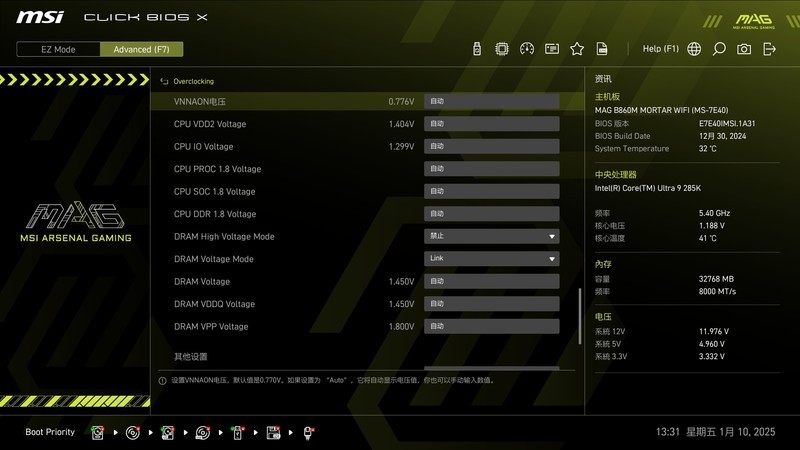This screenshot has width=800, height=450.
Task: Click the Intel Core Ultra 9 285K text
Action: 647,188
